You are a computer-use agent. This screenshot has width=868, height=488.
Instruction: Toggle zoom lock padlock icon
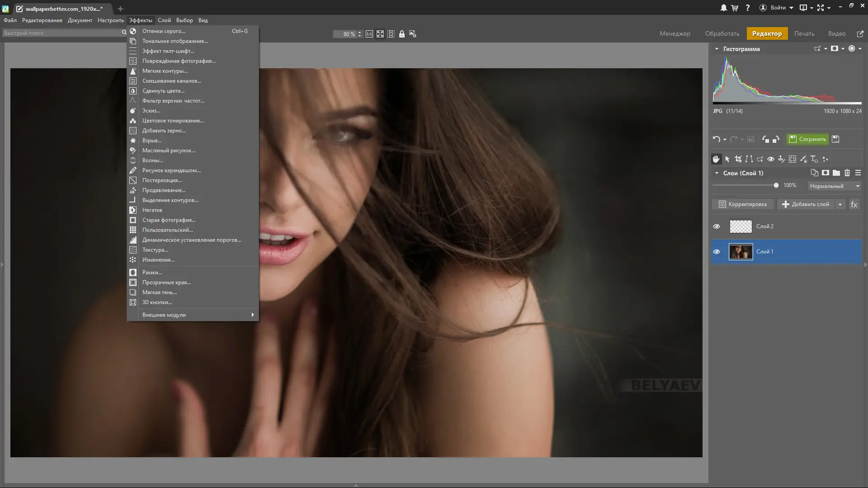pos(402,34)
